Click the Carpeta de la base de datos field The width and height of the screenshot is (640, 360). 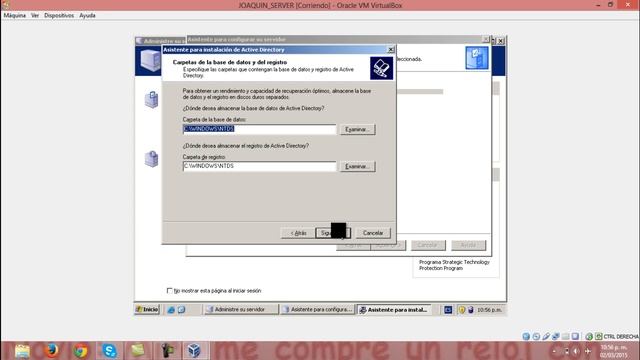(259, 129)
